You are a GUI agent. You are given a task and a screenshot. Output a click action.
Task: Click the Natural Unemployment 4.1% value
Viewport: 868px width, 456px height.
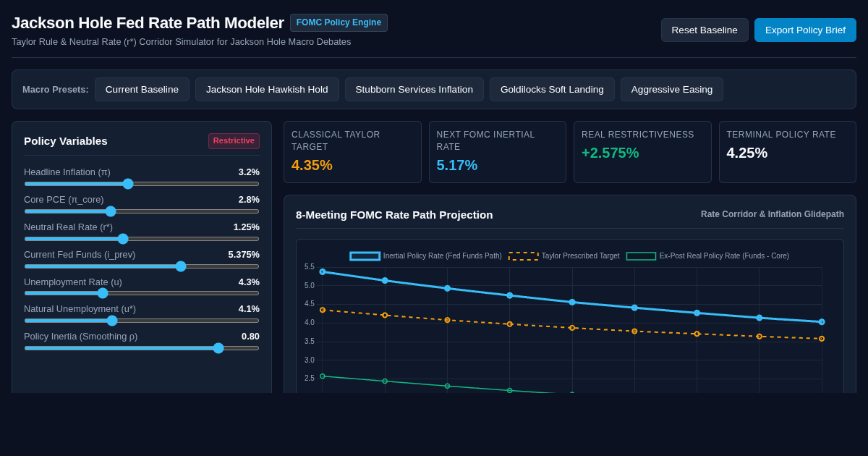click(x=249, y=309)
